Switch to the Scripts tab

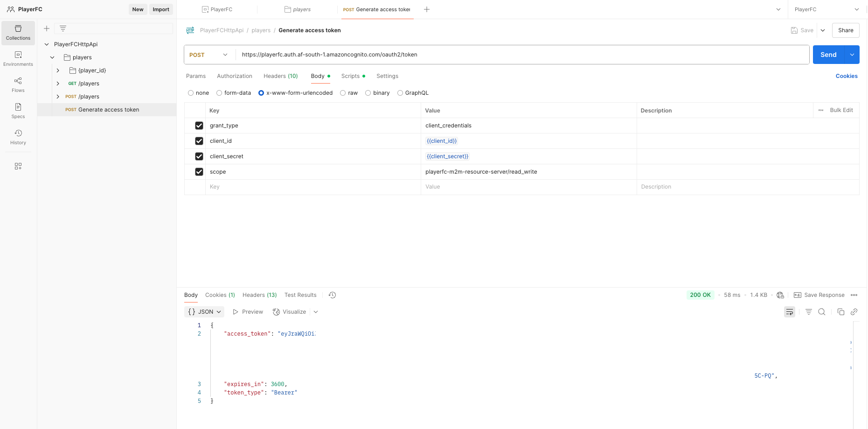[353, 76]
